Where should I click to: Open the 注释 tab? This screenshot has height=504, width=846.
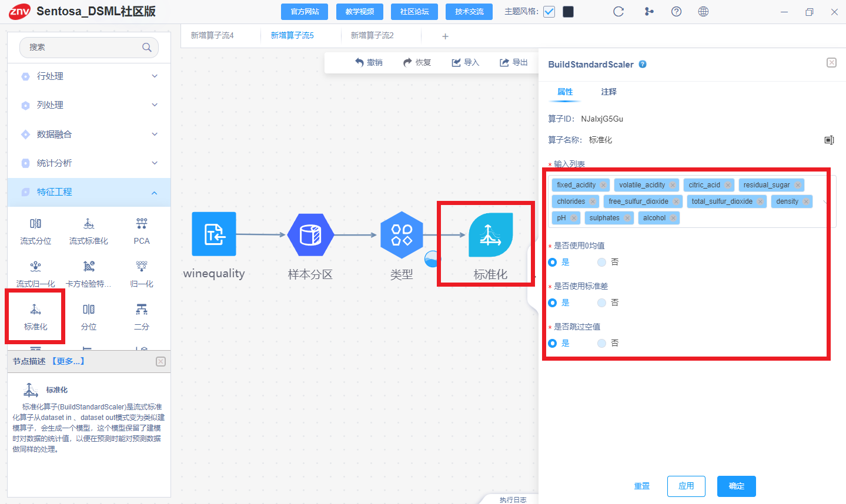point(609,92)
